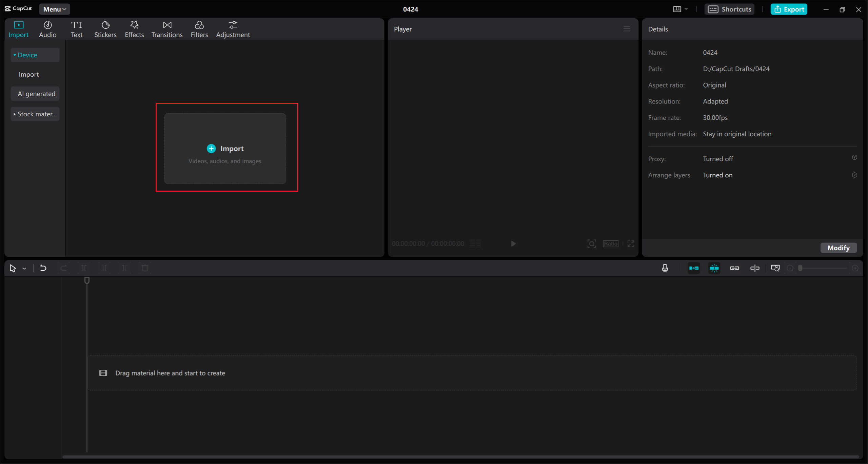Open the Stickers tab
Screen dimensions: 868x464
click(x=105, y=29)
